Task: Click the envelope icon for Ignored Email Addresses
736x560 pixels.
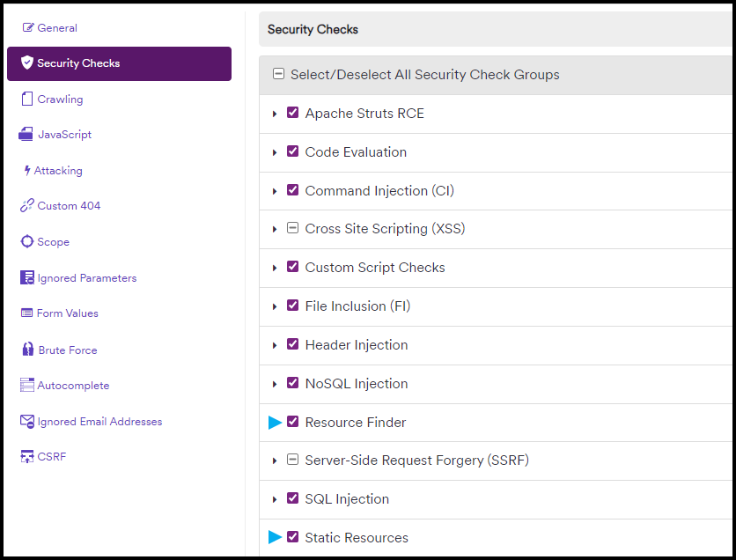Action: (x=27, y=421)
